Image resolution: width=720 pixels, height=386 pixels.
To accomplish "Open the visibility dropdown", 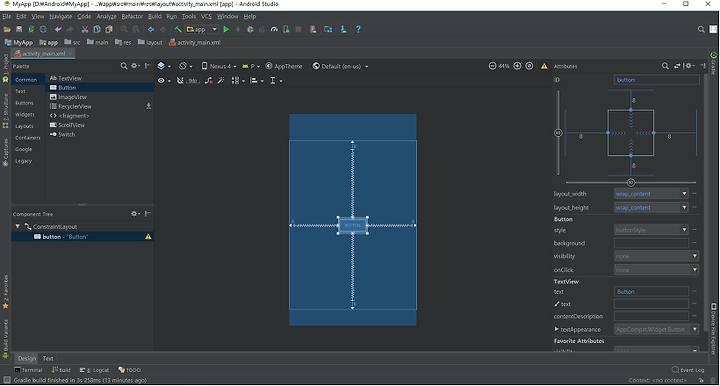I will [x=695, y=256].
